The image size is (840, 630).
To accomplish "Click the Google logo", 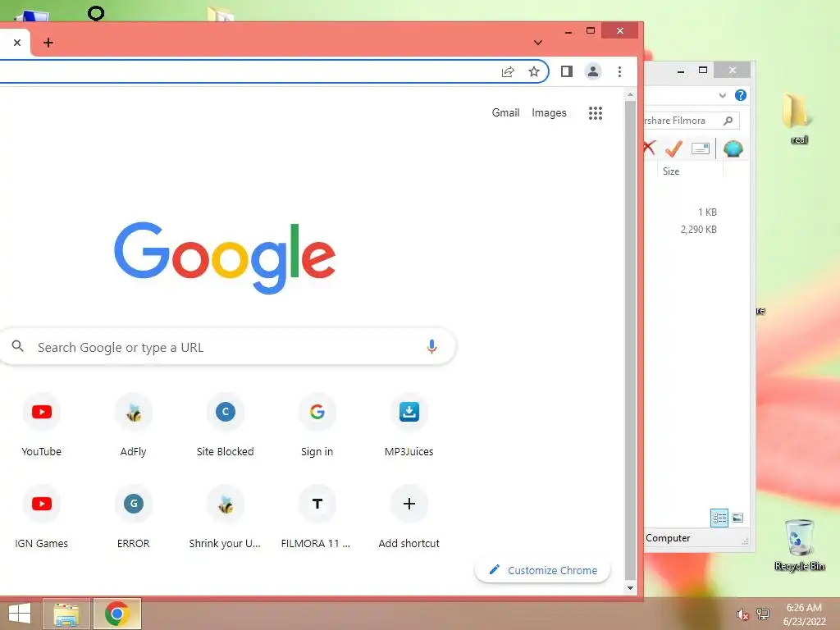I will tap(225, 258).
